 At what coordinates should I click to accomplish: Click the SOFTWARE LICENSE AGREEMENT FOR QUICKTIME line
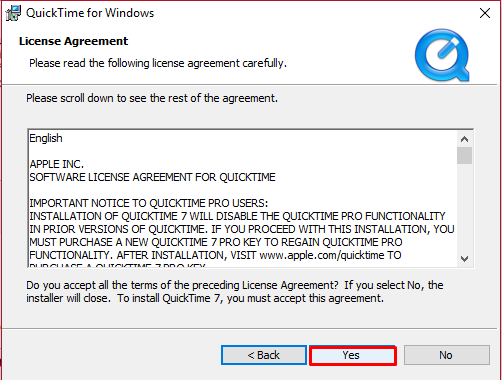coord(152,177)
